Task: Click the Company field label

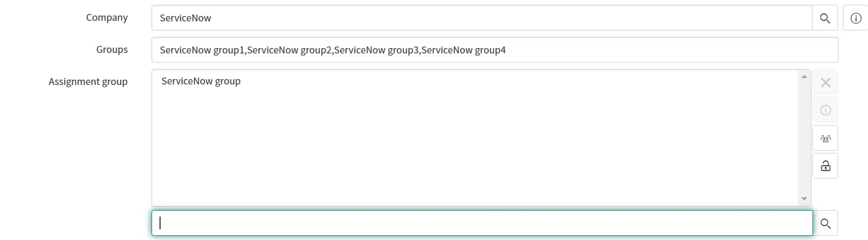Action: (107, 18)
